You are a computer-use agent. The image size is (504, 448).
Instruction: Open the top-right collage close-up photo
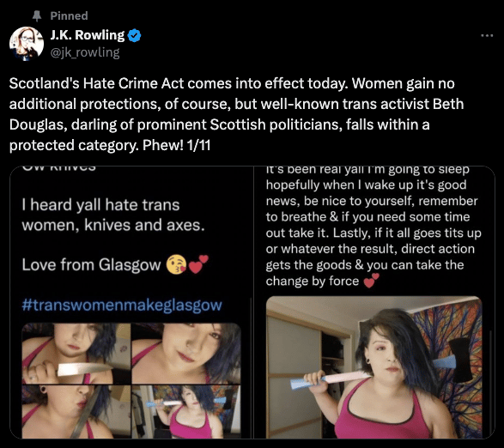(186, 354)
